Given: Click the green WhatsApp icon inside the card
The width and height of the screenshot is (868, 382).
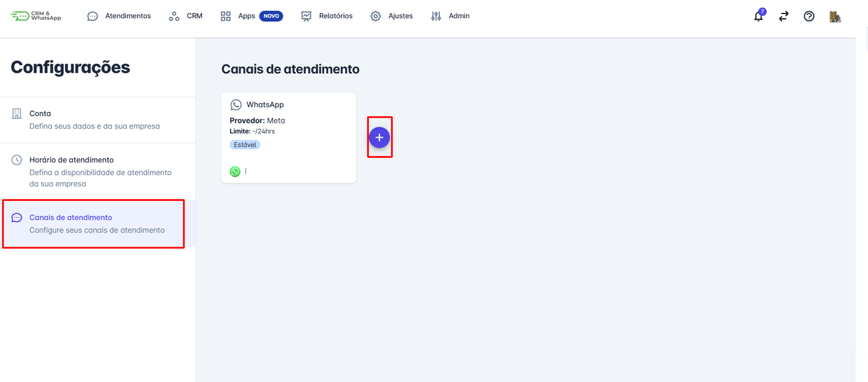Looking at the screenshot, I should (235, 171).
